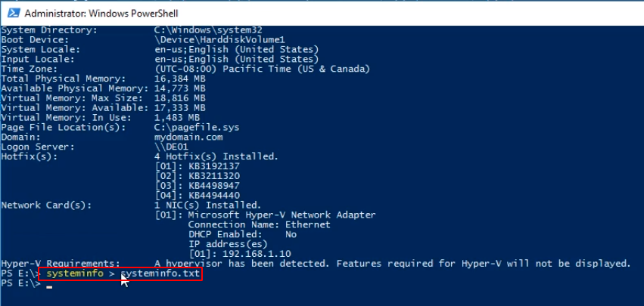Click the C:\Windows\system32 directory text
This screenshot has height=306, width=644.
(208, 30)
